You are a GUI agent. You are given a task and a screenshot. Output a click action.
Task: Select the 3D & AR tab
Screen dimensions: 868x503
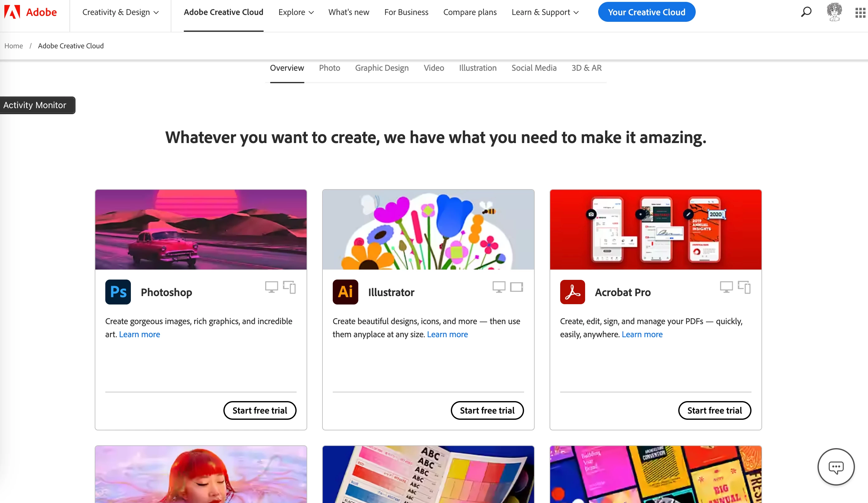click(586, 68)
